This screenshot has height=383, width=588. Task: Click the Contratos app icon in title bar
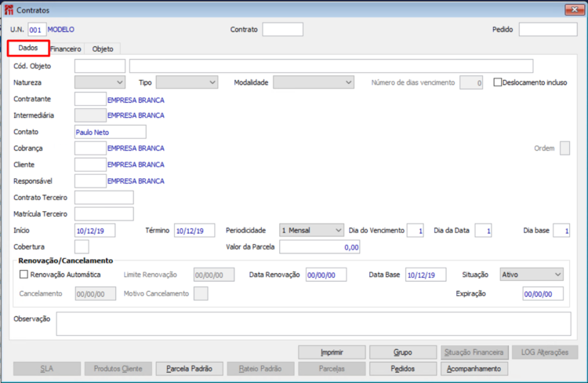[9, 10]
